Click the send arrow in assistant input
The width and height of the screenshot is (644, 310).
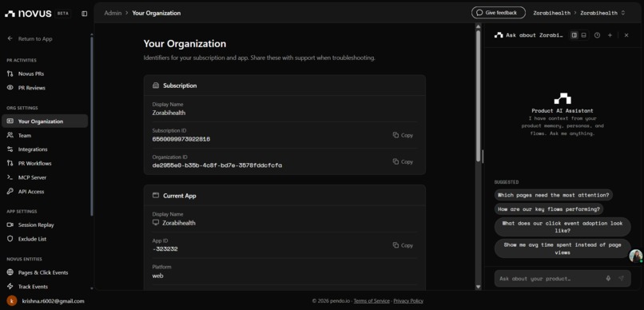(621, 278)
